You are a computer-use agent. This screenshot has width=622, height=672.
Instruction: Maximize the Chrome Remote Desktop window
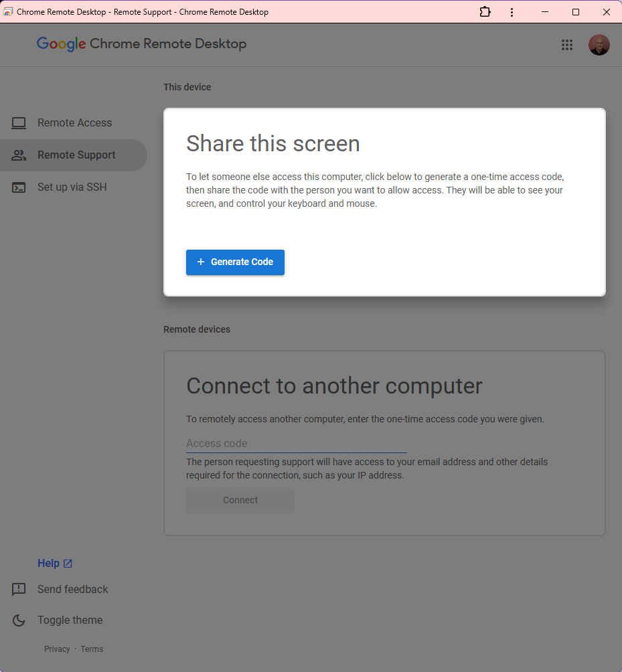[x=576, y=12]
